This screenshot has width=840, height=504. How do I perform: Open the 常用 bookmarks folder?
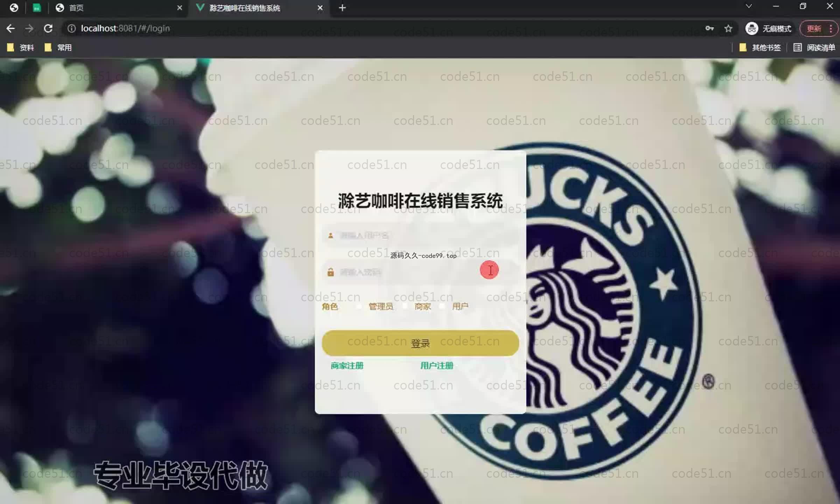click(58, 48)
